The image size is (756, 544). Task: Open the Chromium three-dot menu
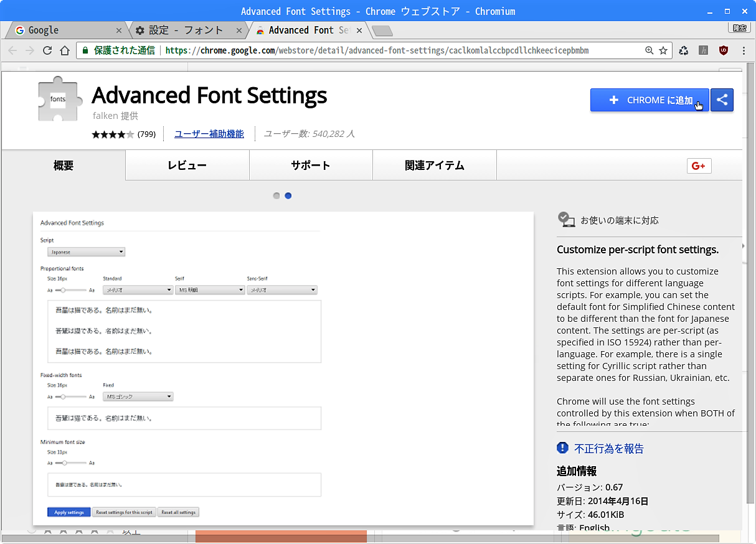pyautogui.click(x=744, y=50)
